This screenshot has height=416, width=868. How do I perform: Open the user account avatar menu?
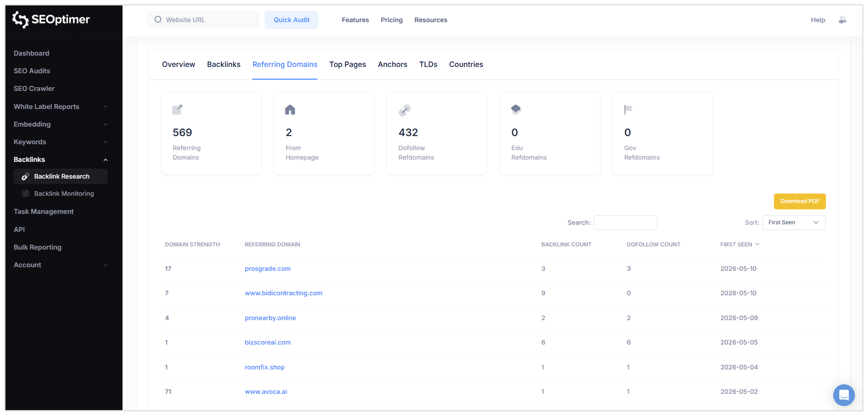(x=842, y=20)
